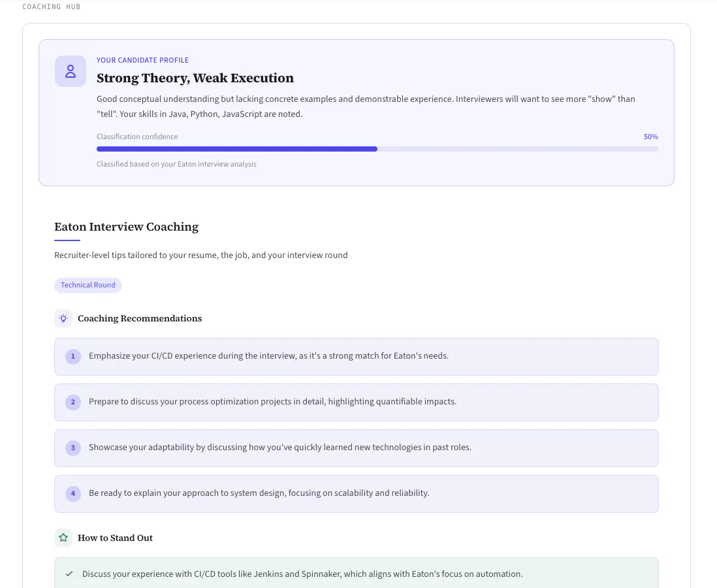Click the 'Be ready to explain system design' recommendation

[356, 494]
